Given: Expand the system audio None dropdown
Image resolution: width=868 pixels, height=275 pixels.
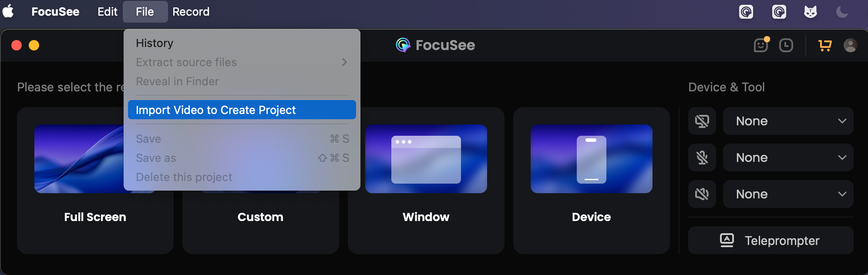Looking at the screenshot, I should [788, 194].
